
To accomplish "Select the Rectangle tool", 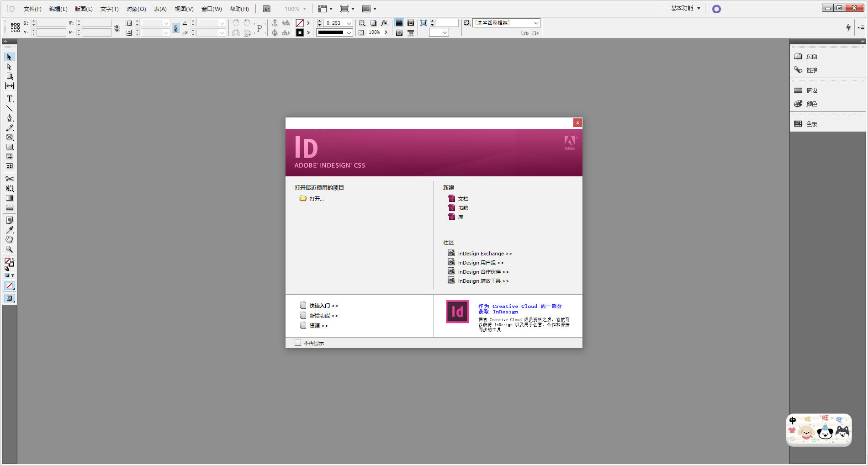I will 9,147.
